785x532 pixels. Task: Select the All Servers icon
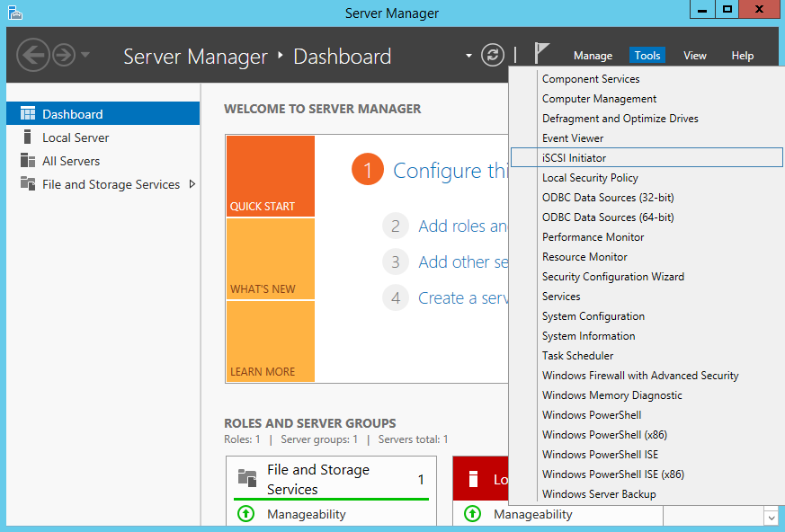pyautogui.click(x=28, y=161)
